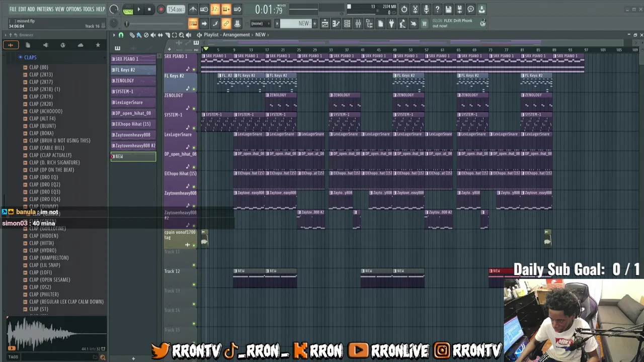Open the FILE menu
This screenshot has height=362, width=644.
[x=13, y=9]
